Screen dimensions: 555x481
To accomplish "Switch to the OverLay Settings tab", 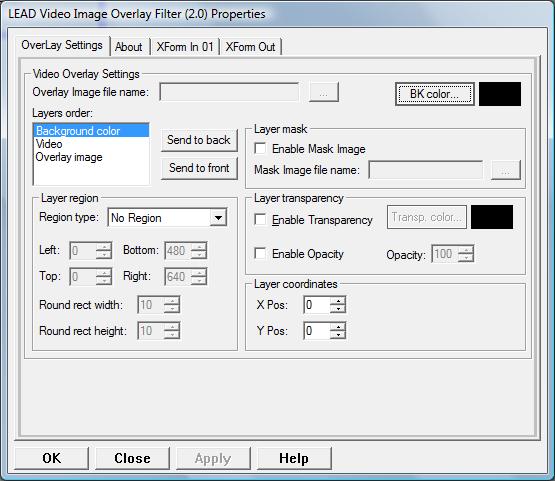I will pyautogui.click(x=62, y=45).
